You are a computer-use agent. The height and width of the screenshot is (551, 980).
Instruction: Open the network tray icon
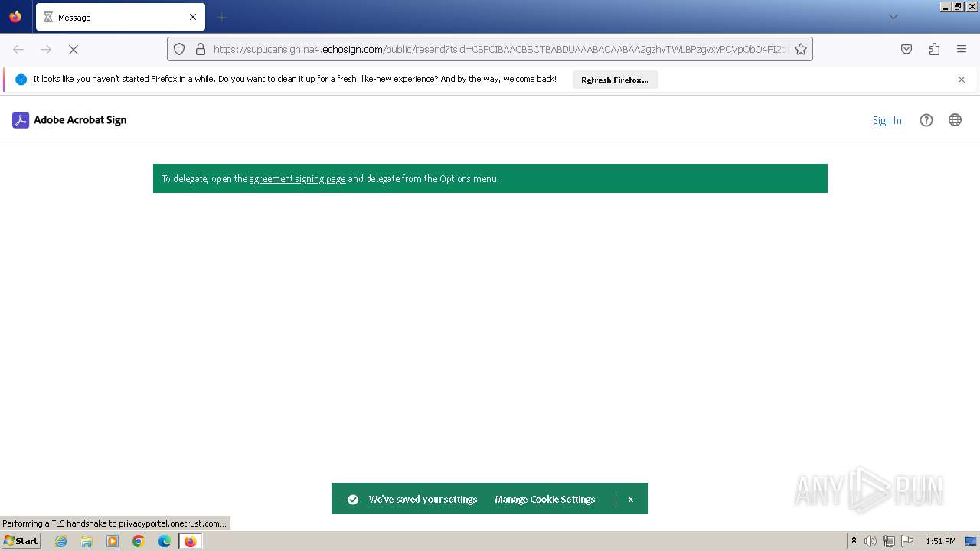[x=889, y=541]
